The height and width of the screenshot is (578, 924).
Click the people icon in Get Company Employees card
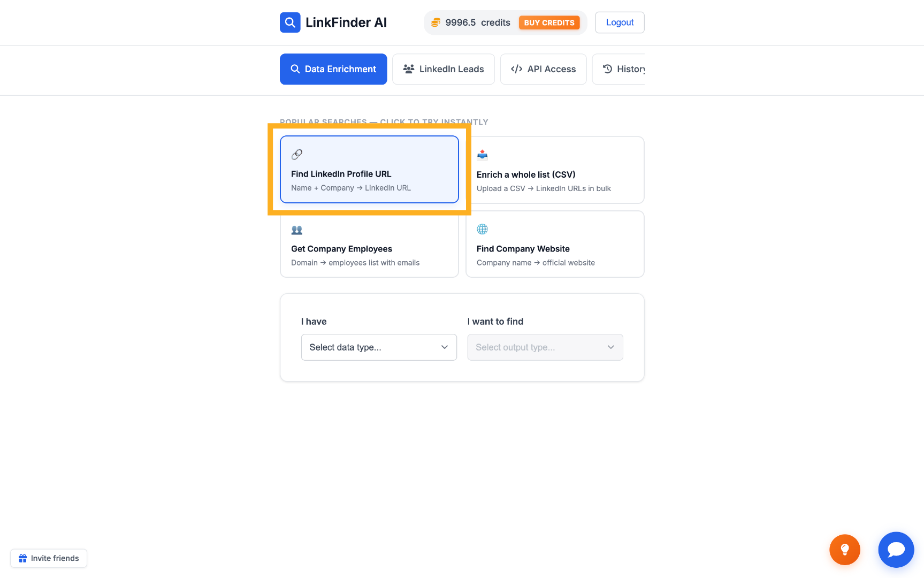pyautogui.click(x=297, y=230)
